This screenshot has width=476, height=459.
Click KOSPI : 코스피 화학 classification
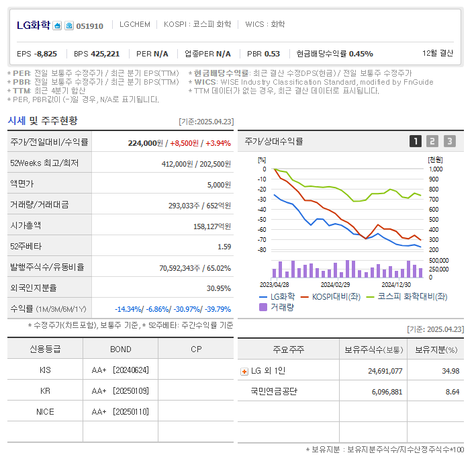pos(197,24)
